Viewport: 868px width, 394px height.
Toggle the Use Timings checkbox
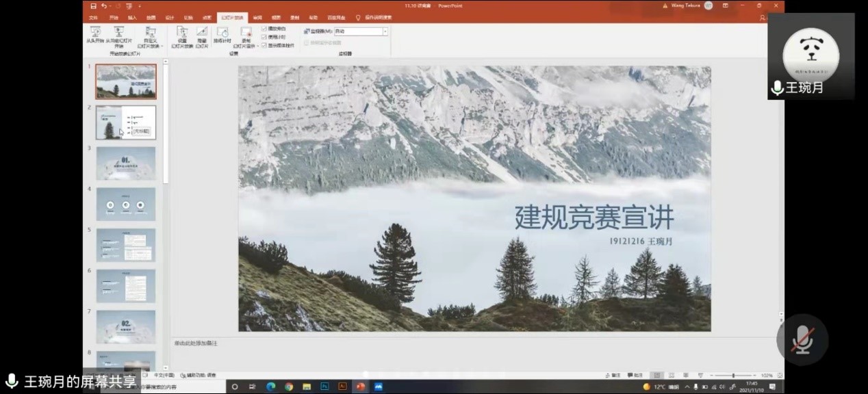(264, 37)
